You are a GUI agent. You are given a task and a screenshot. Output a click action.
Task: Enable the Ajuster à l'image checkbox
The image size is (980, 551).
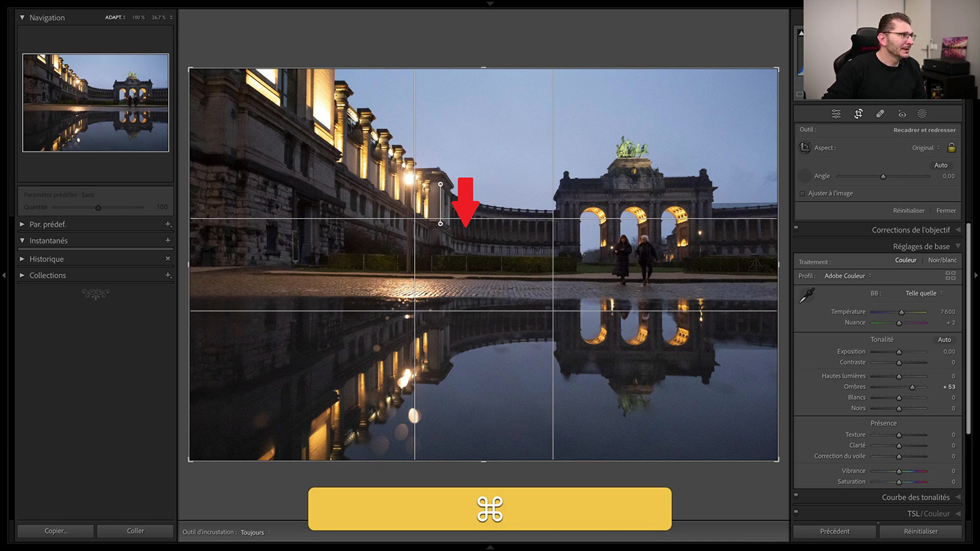(x=802, y=194)
